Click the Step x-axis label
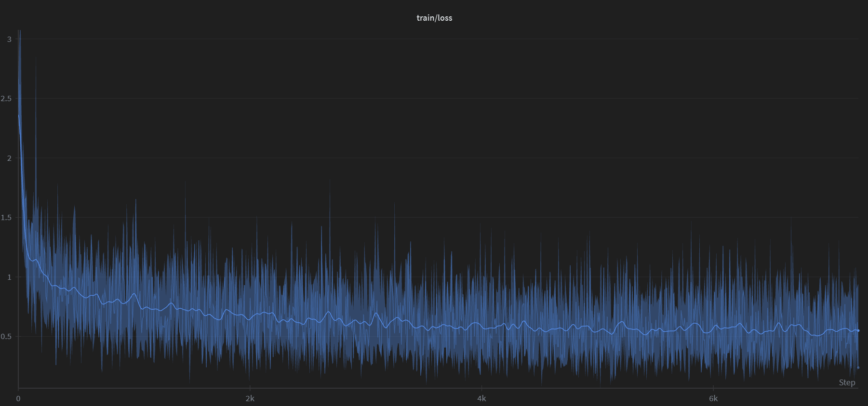Screen dimensions: 868x406 coord(847,382)
